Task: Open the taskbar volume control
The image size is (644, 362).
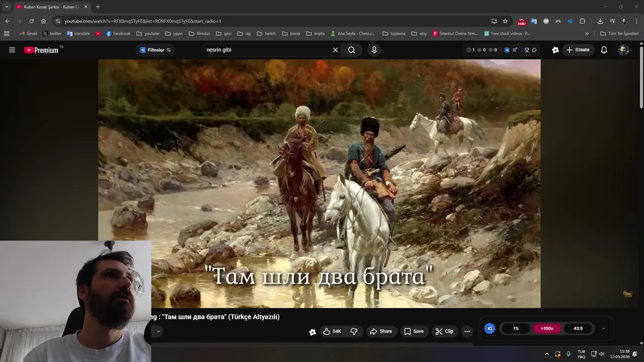Action: [x=602, y=354]
